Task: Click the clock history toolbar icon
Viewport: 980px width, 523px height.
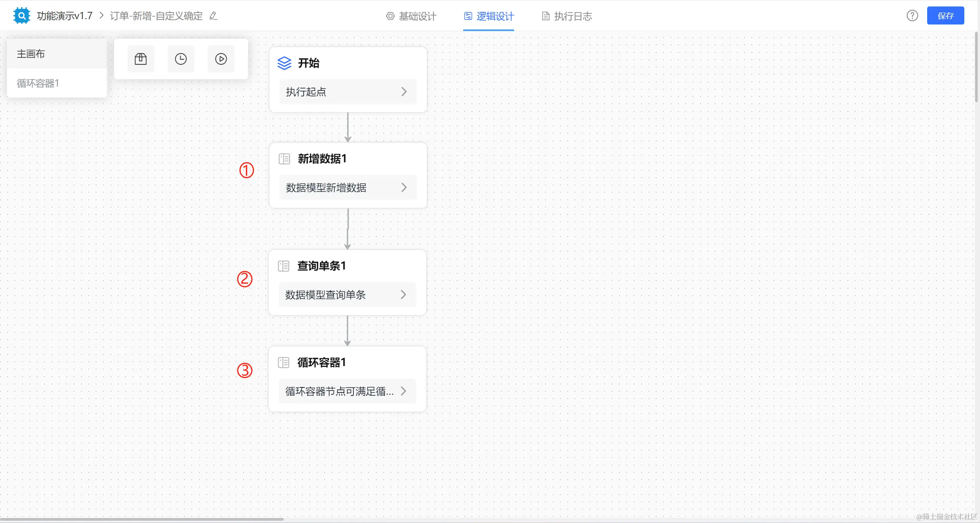Action: click(x=181, y=59)
